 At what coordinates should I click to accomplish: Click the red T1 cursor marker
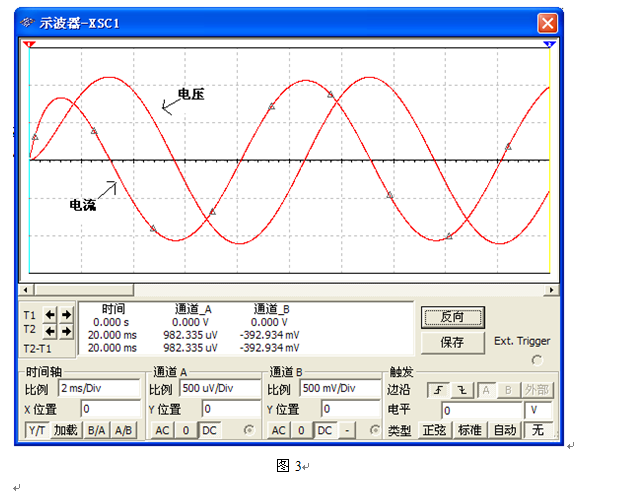[29, 45]
